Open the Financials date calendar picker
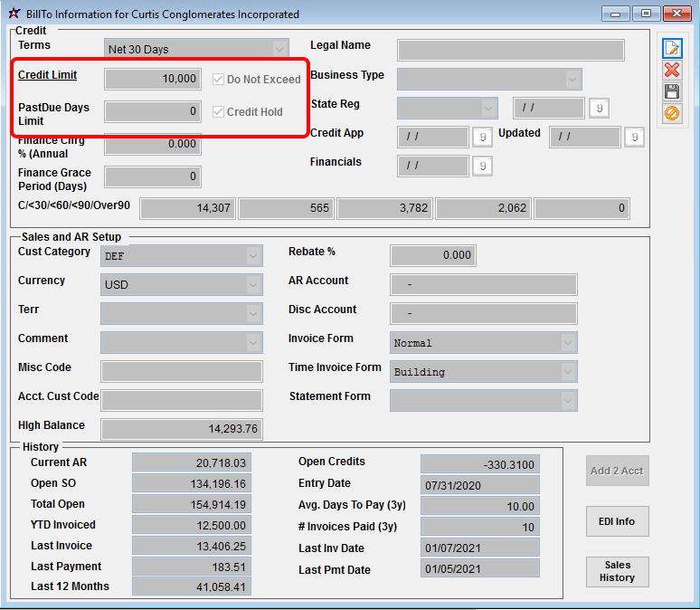This screenshot has height=610, width=700. coord(484,166)
